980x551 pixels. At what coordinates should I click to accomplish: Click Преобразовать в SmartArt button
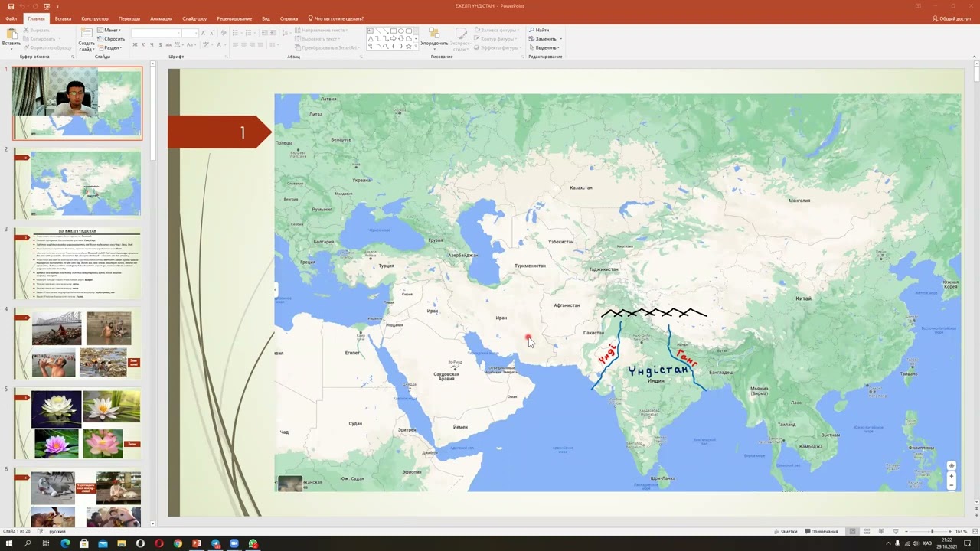328,47
